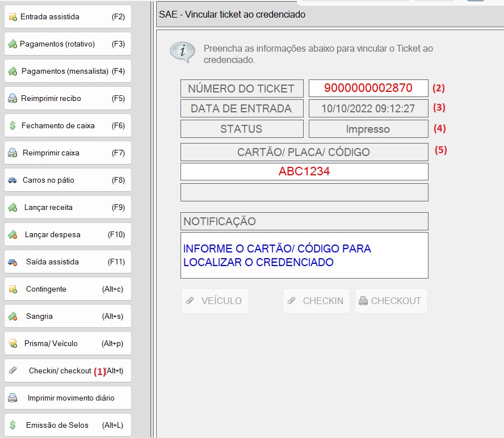Open Contingente label

[46, 289]
